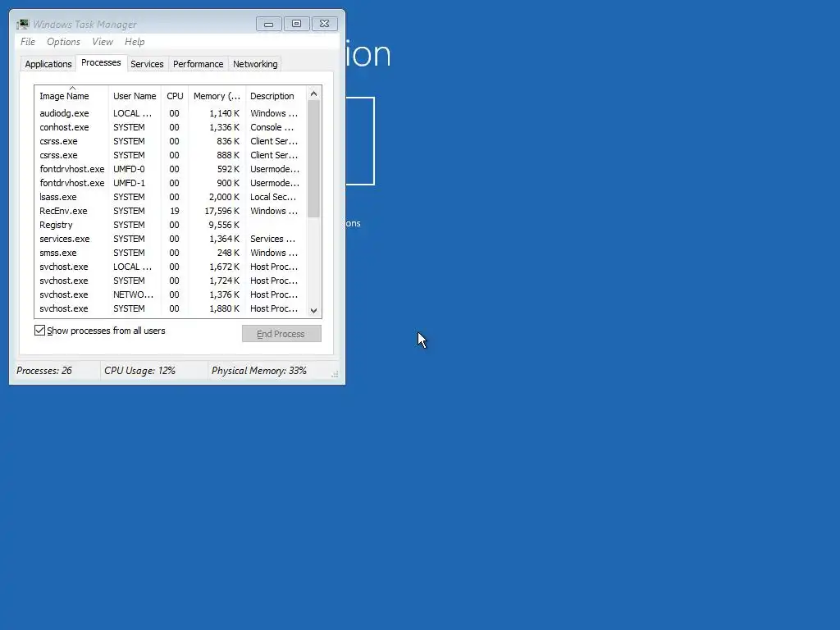The image size is (840, 630).
Task: Select fontdrvhost.exe owned by UMFD-0
Action: coord(171,169)
